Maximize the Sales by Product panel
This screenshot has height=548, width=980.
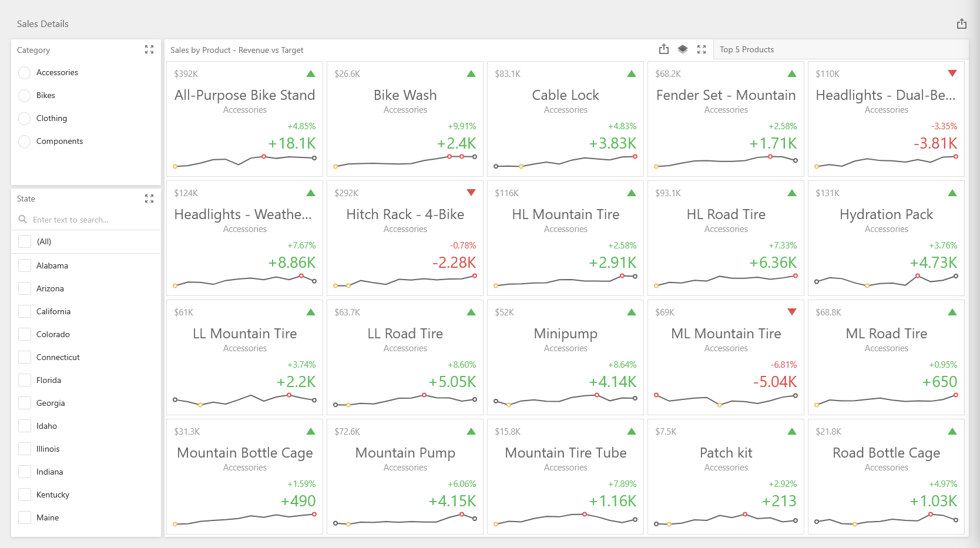tap(702, 49)
